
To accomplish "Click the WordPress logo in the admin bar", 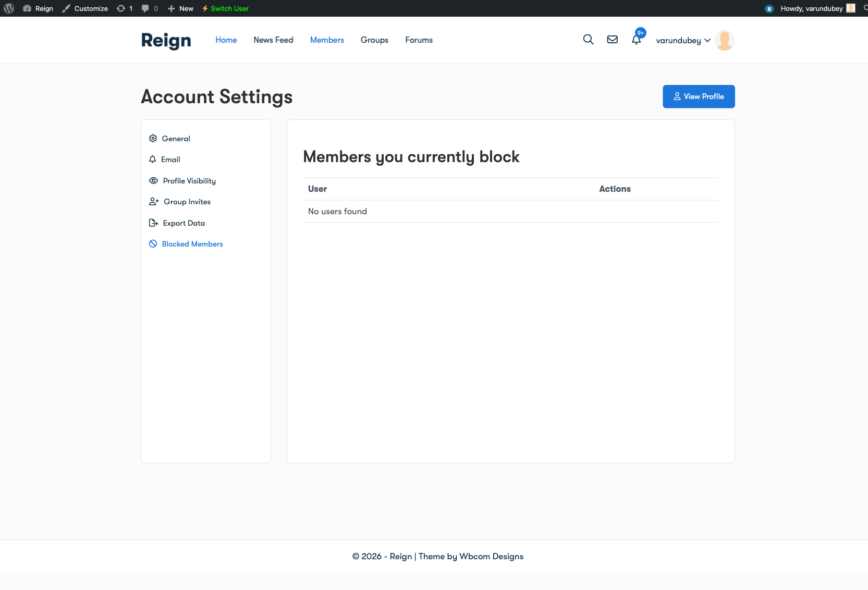I will tap(8, 8).
